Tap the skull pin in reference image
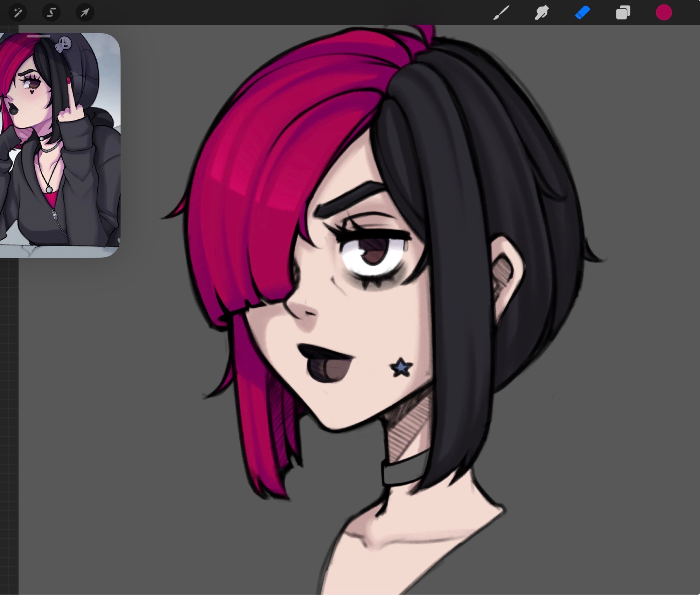700x595 pixels. click(64, 44)
